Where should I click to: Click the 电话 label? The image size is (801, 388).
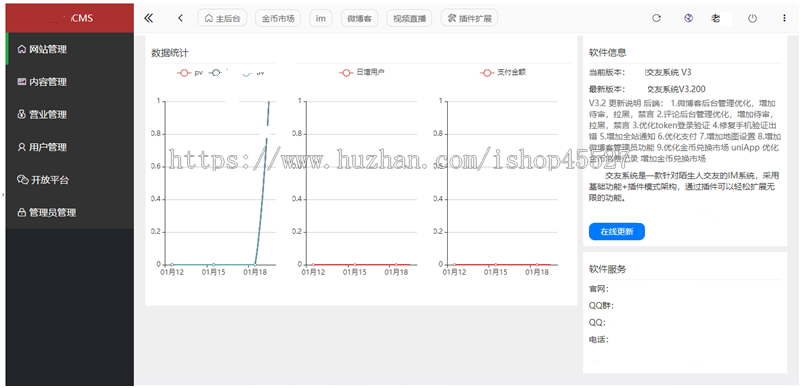coord(599,340)
